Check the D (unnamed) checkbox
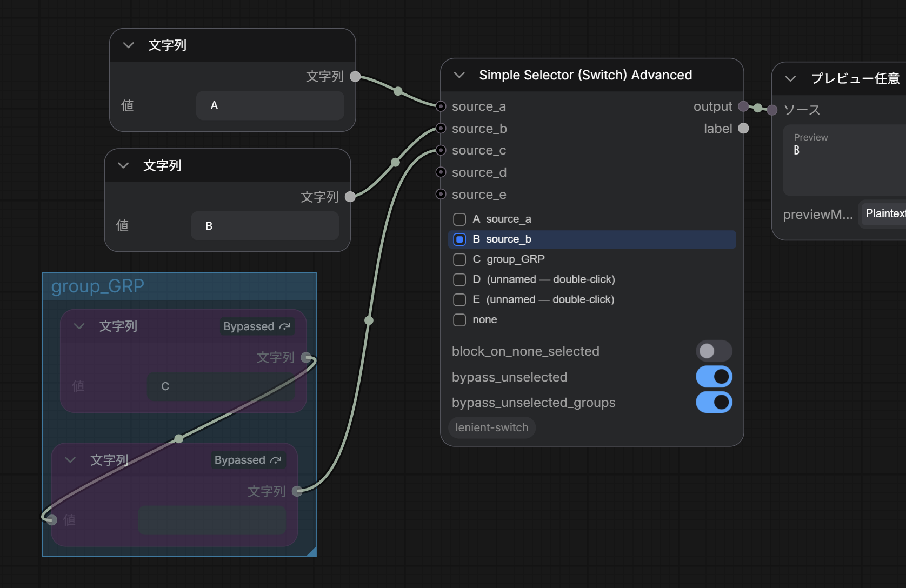The image size is (906, 588). pos(459,279)
